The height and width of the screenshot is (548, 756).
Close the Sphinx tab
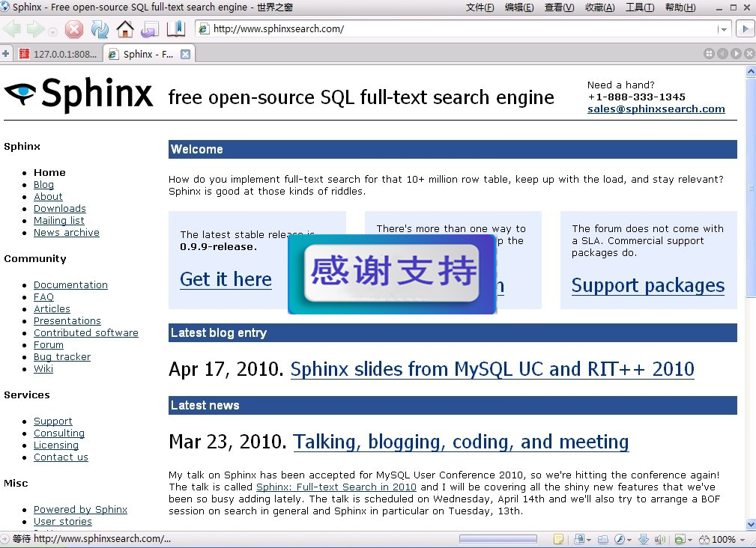(185, 55)
